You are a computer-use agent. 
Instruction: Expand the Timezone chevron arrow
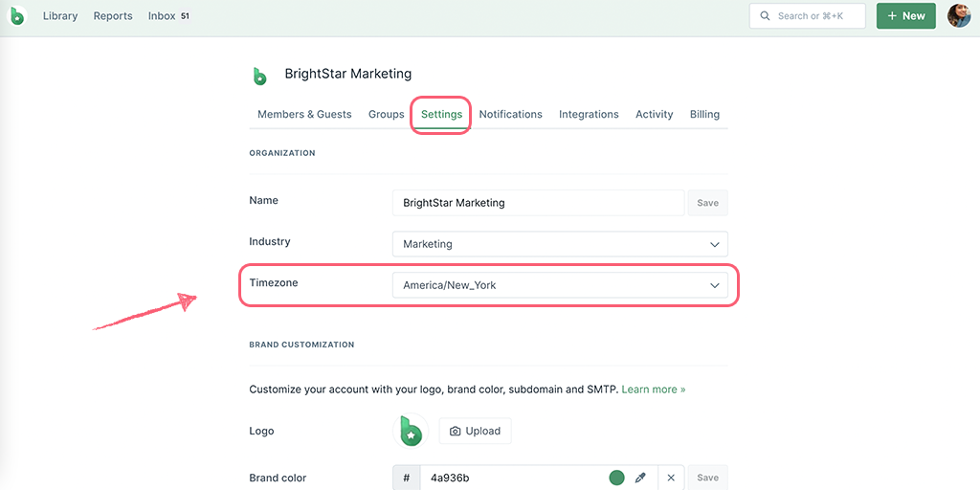[x=714, y=285]
